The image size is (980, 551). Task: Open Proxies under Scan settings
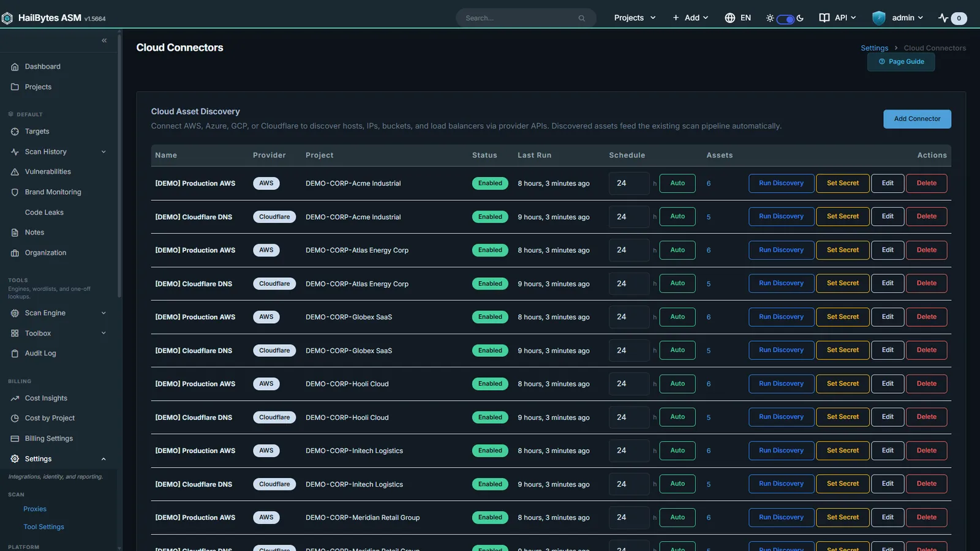[35, 509]
